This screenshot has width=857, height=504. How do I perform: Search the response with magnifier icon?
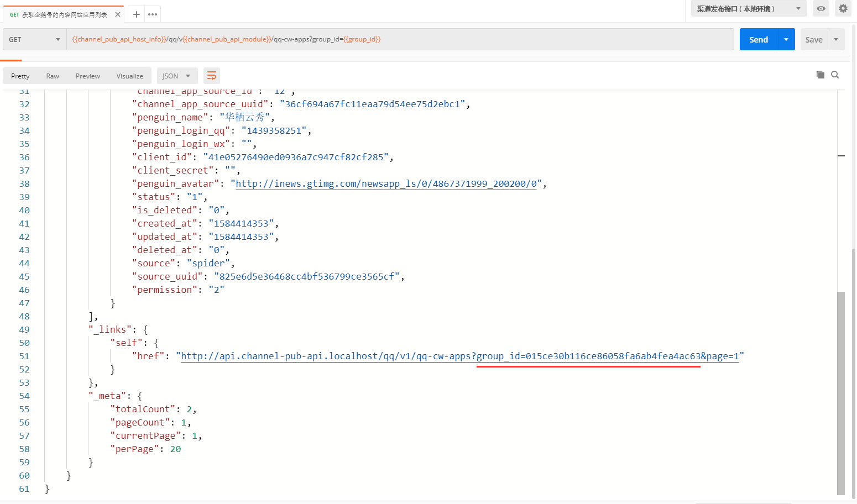click(x=835, y=75)
